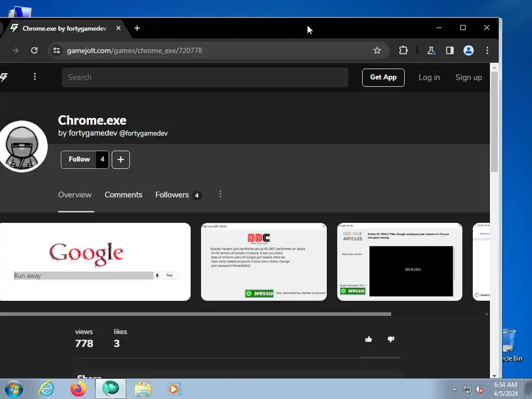
Task: Open the Extensions puzzle icon
Action: [403, 50]
